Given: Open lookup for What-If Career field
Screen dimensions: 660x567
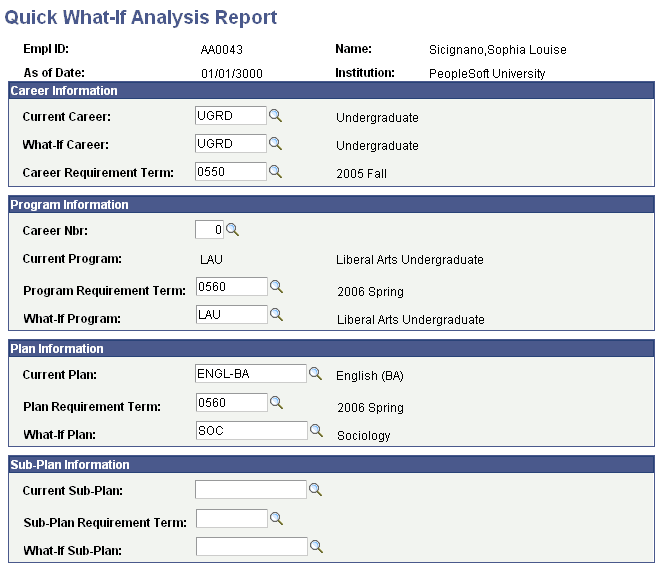Looking at the screenshot, I should click(x=275, y=144).
